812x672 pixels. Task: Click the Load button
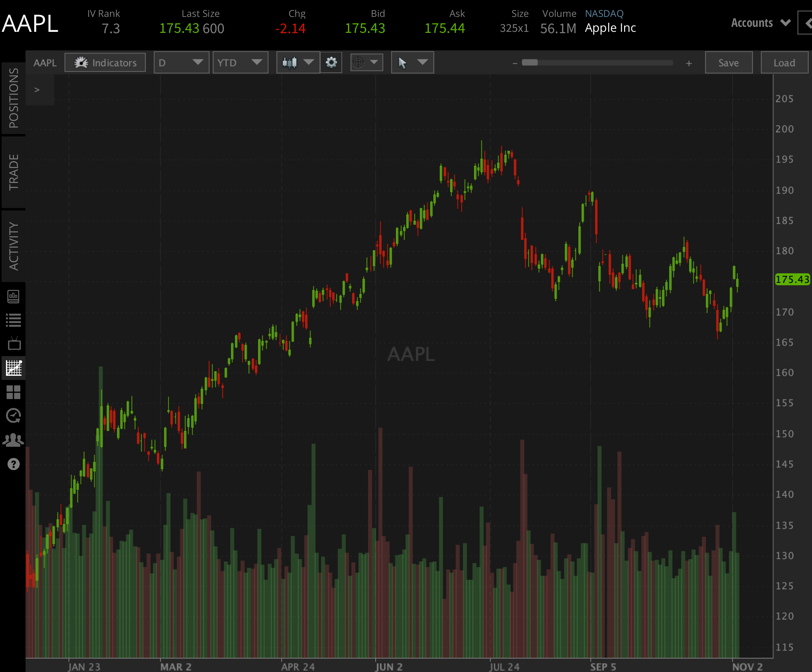[x=784, y=63]
